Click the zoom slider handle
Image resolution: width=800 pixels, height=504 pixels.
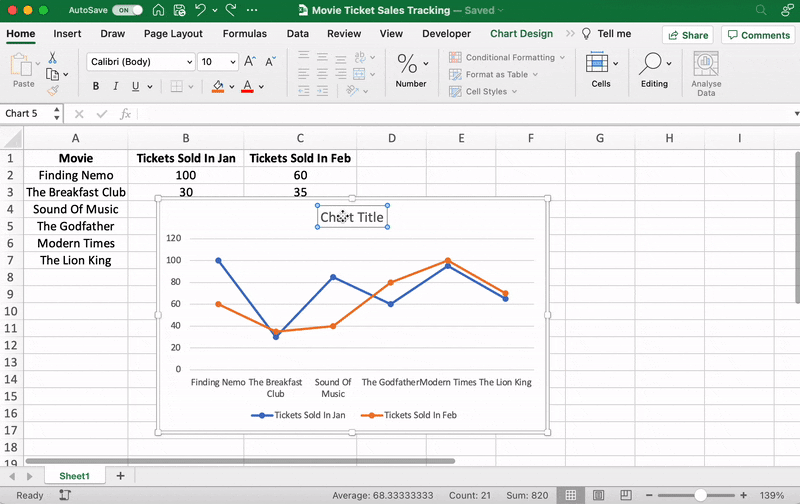(701, 495)
